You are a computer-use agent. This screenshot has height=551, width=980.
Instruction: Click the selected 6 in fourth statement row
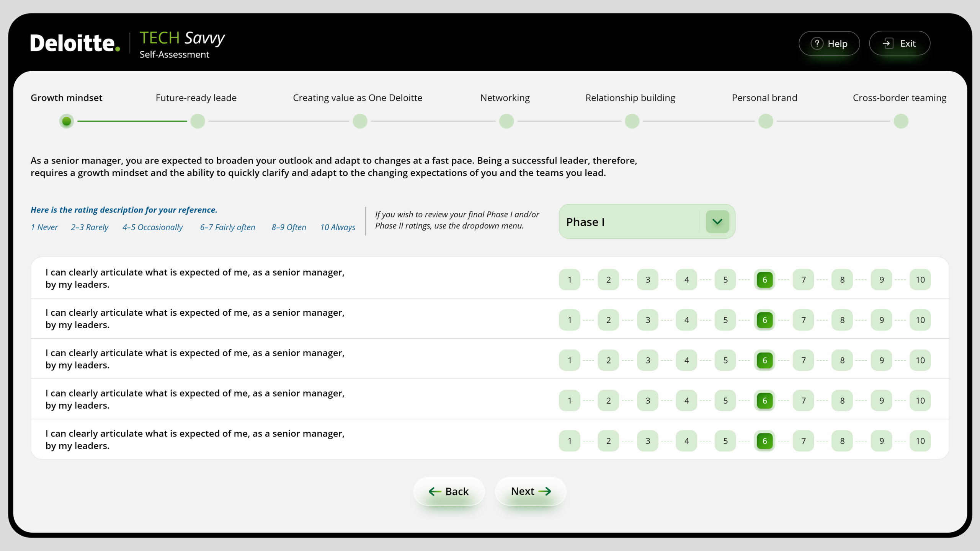764,401
